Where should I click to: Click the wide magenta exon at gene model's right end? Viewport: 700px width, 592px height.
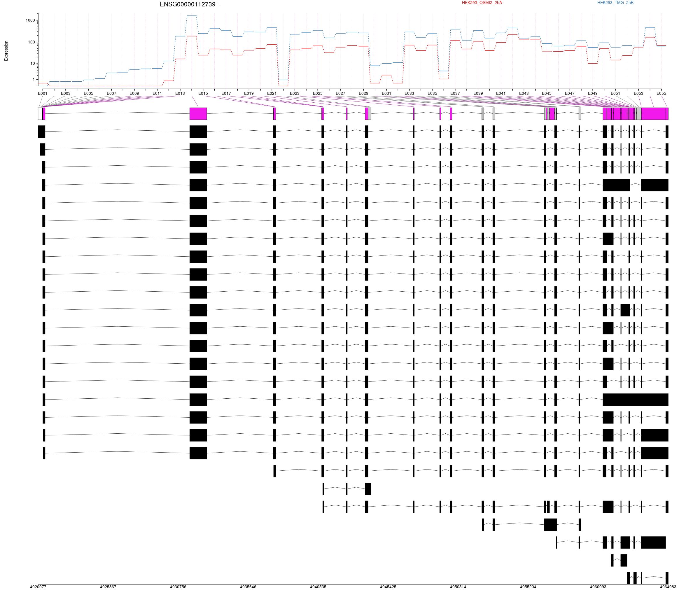654,114
